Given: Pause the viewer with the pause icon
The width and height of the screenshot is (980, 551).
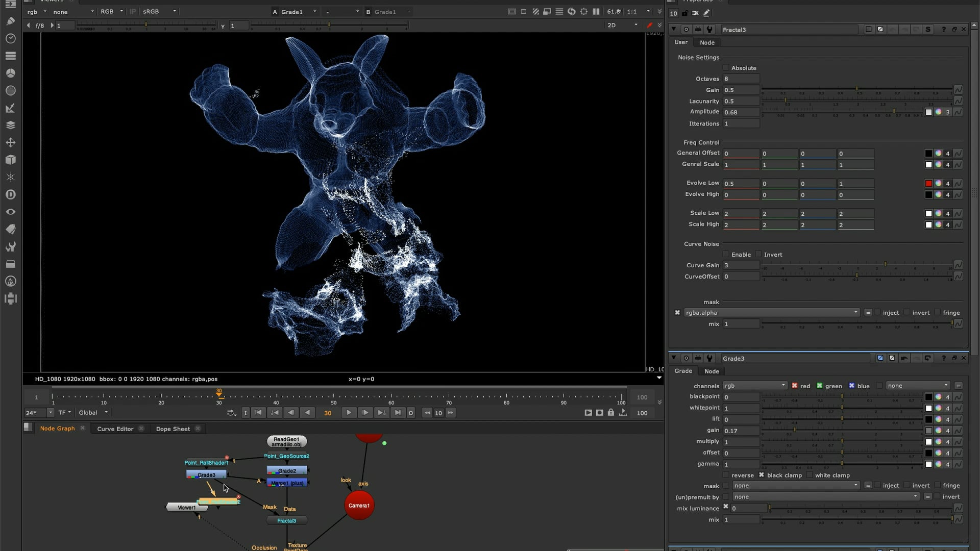Looking at the screenshot, I should coord(596,11).
